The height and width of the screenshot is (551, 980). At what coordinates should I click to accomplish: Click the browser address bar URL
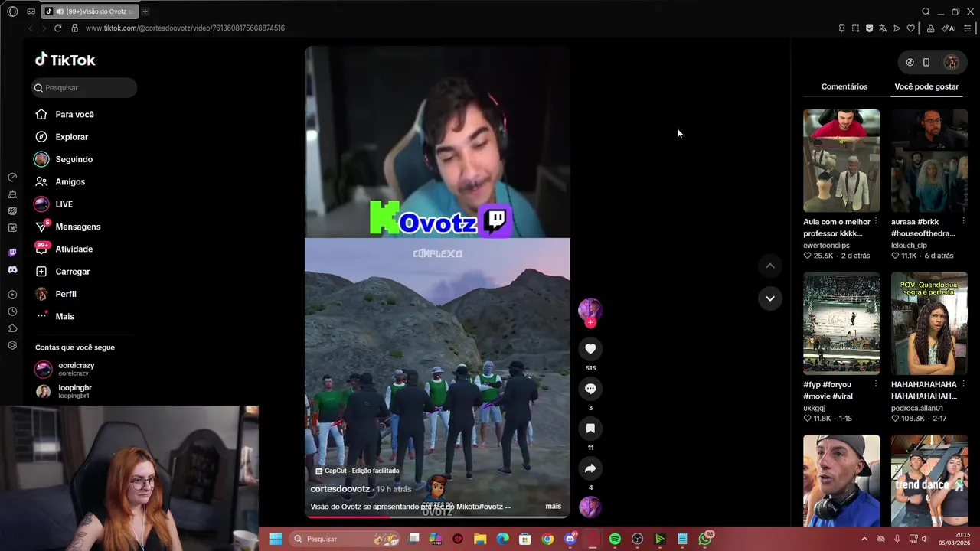185,28
